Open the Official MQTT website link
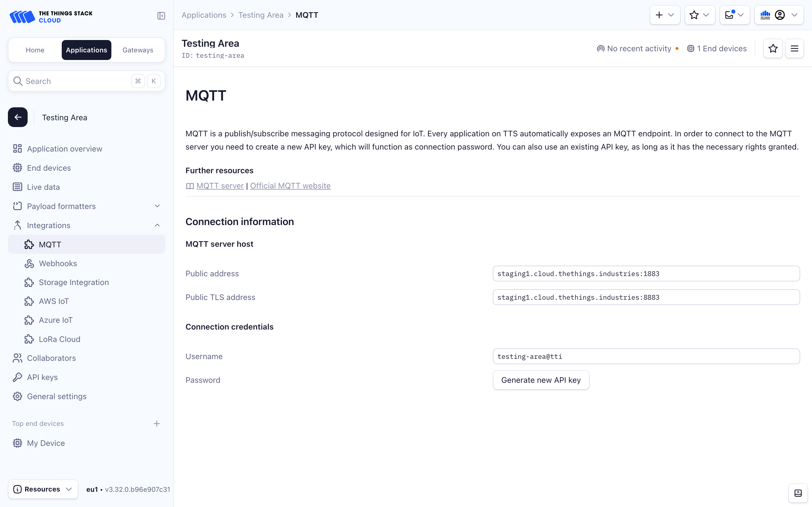The image size is (812, 507). tap(290, 185)
